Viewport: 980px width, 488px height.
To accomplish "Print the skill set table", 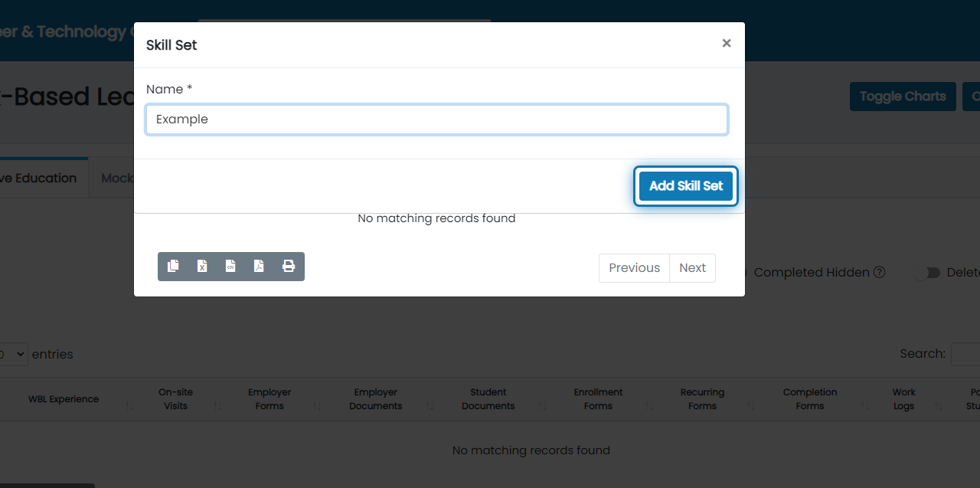I will tap(289, 266).
